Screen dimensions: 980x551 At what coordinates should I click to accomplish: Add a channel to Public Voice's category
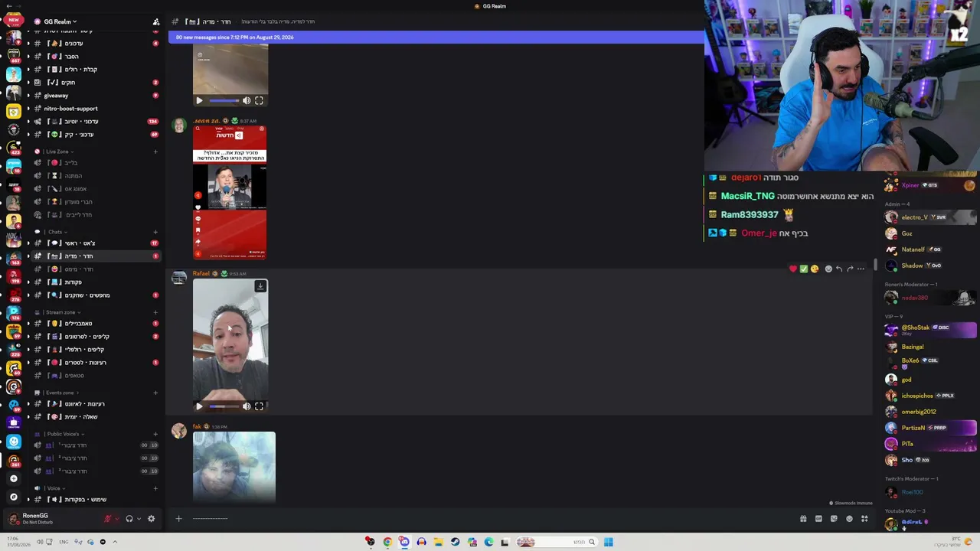click(155, 434)
